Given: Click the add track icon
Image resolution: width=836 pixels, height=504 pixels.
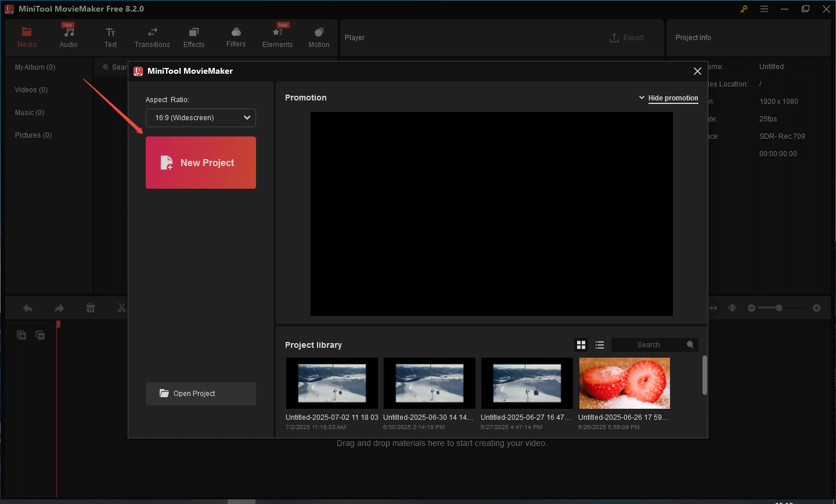Looking at the screenshot, I should click(x=21, y=335).
